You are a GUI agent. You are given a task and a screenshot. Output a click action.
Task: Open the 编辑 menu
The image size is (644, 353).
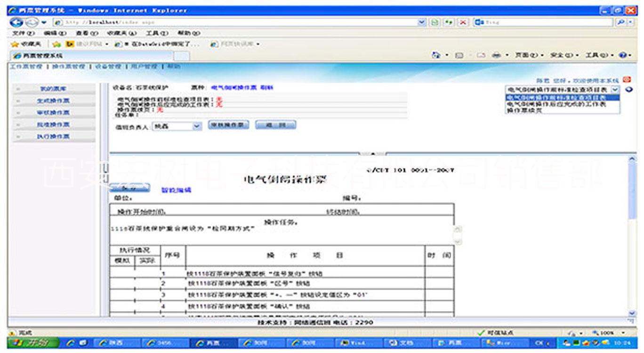tap(55, 33)
